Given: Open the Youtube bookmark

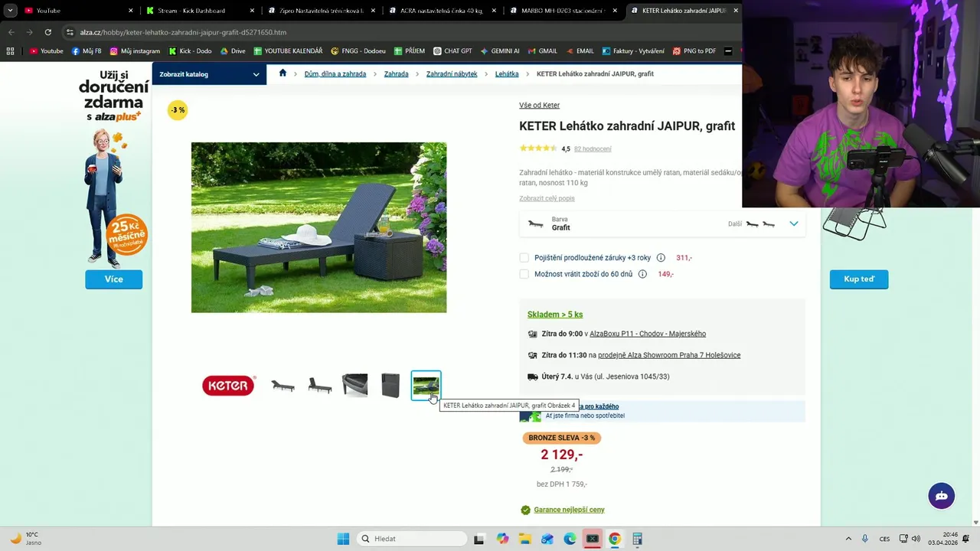Looking at the screenshot, I should pyautogui.click(x=46, y=51).
